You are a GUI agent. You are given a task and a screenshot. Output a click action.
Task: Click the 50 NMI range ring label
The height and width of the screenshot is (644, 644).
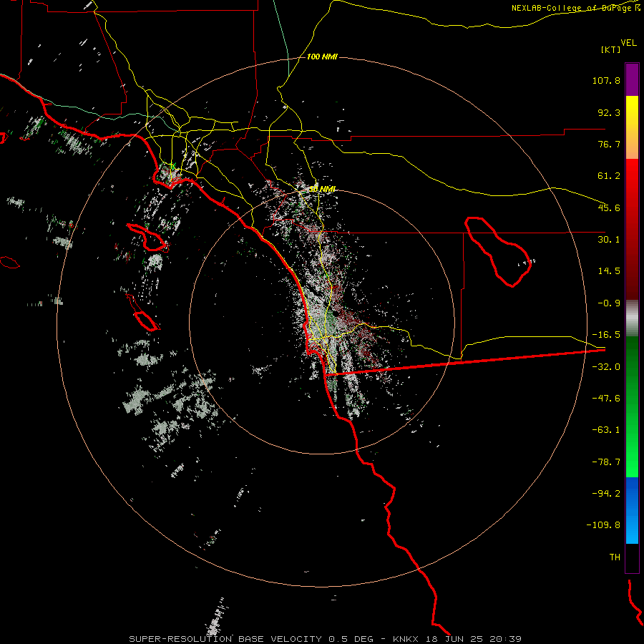coord(322,190)
